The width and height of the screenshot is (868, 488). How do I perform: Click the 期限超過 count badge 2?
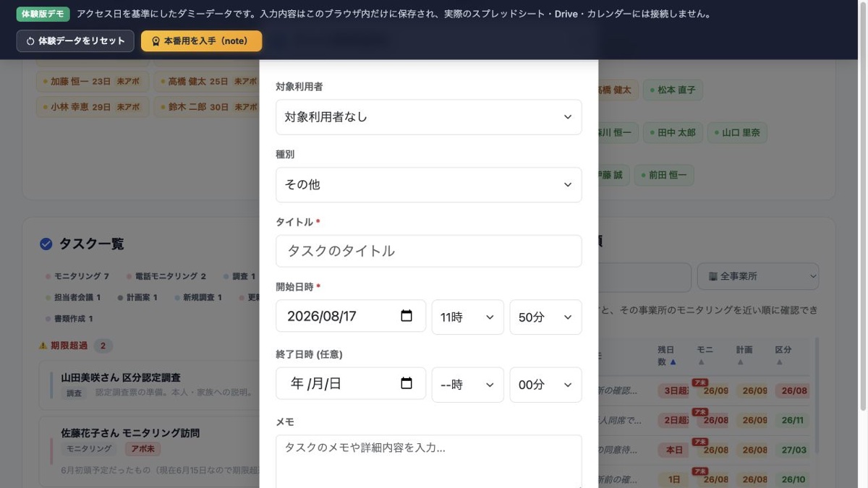click(x=103, y=346)
